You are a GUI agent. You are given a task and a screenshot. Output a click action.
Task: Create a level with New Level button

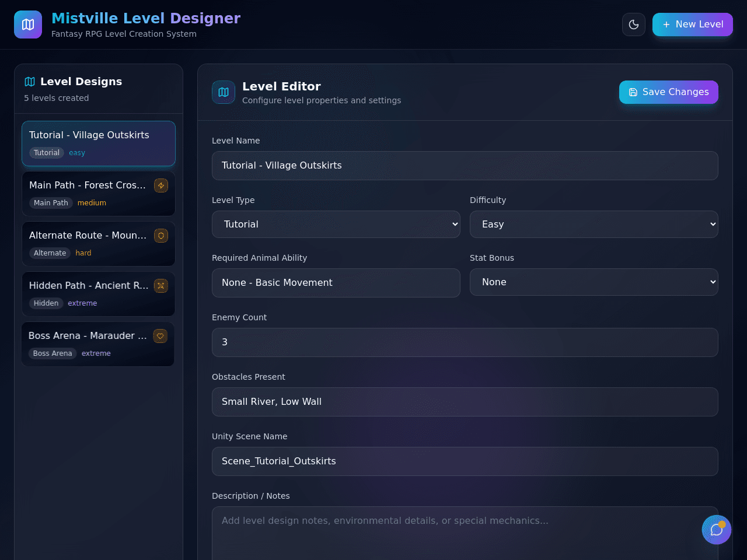point(693,24)
